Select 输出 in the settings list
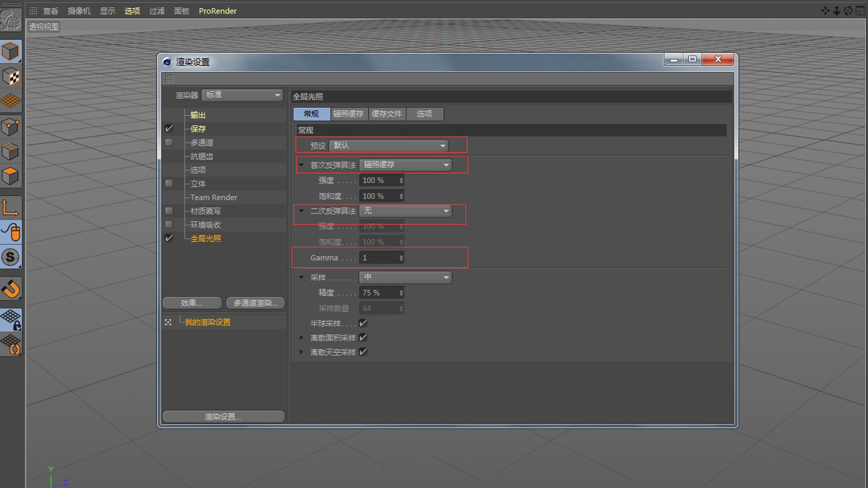The width and height of the screenshot is (868, 488). point(198,115)
